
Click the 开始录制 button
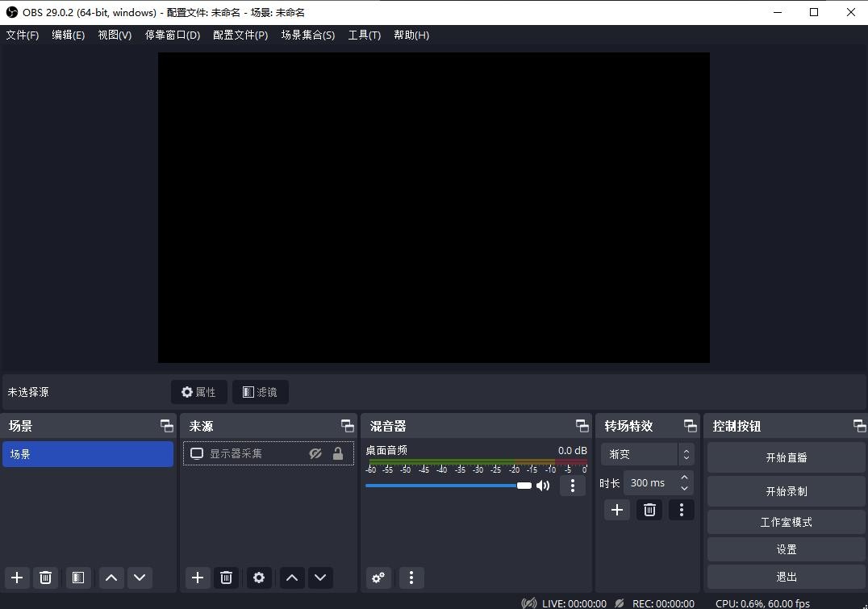pyautogui.click(x=786, y=491)
